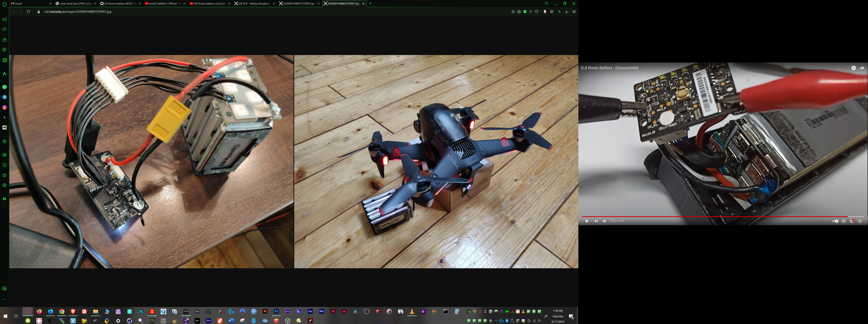The width and height of the screenshot is (868, 324).
Task: Open Extensions cube icon in sidebar
Action: [4, 175]
